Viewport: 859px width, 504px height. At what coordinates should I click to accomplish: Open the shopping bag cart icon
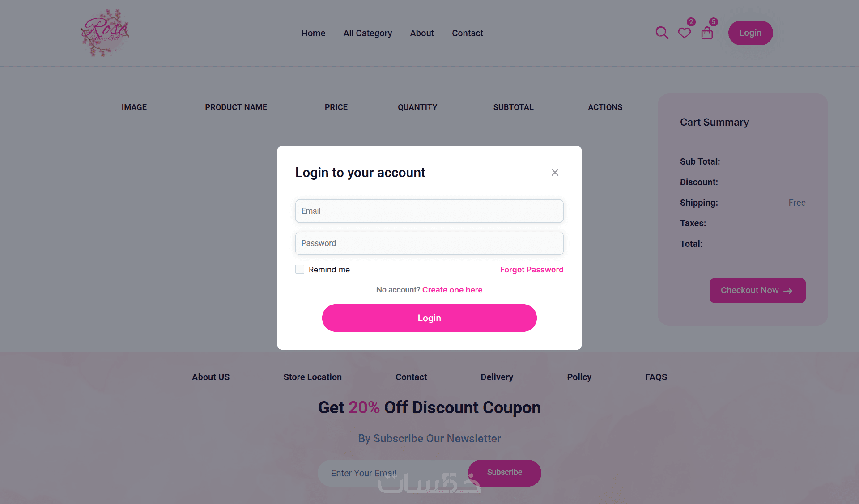tap(707, 33)
